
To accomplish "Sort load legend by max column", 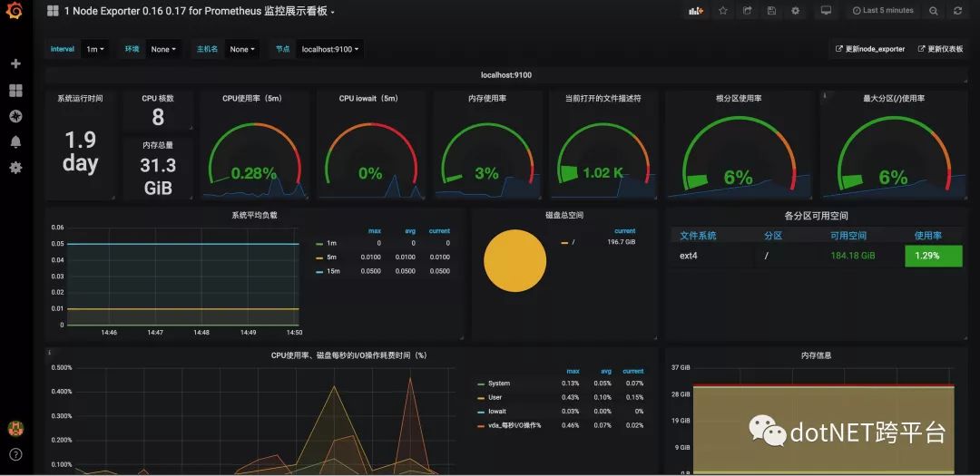I will pyautogui.click(x=375, y=231).
